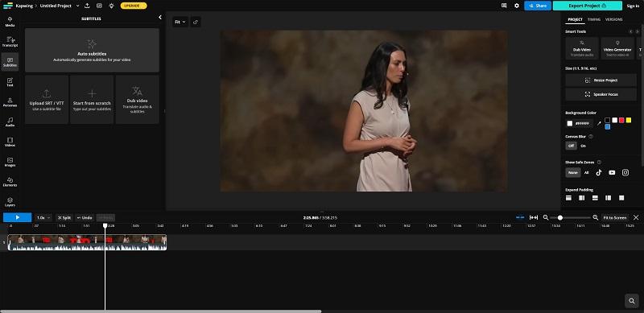Viewport: 644px width, 313px height.
Task: Open the Fit zoom dropdown
Action: [180, 23]
